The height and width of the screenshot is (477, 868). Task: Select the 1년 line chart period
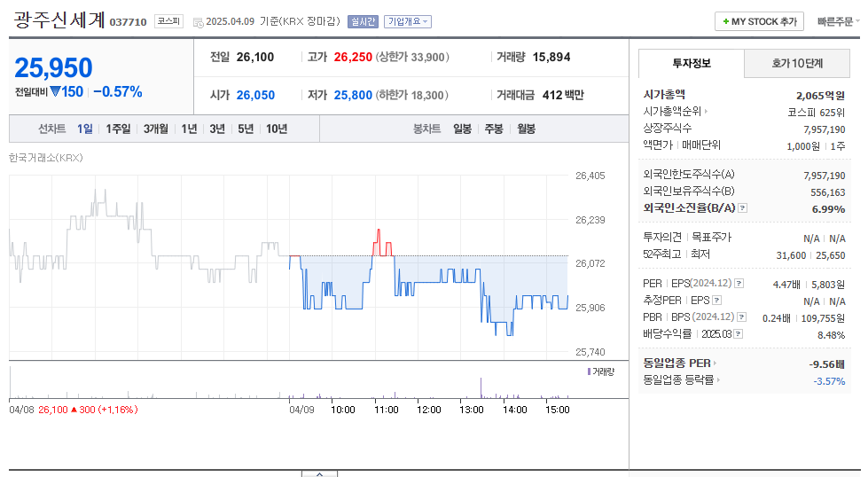click(x=190, y=129)
